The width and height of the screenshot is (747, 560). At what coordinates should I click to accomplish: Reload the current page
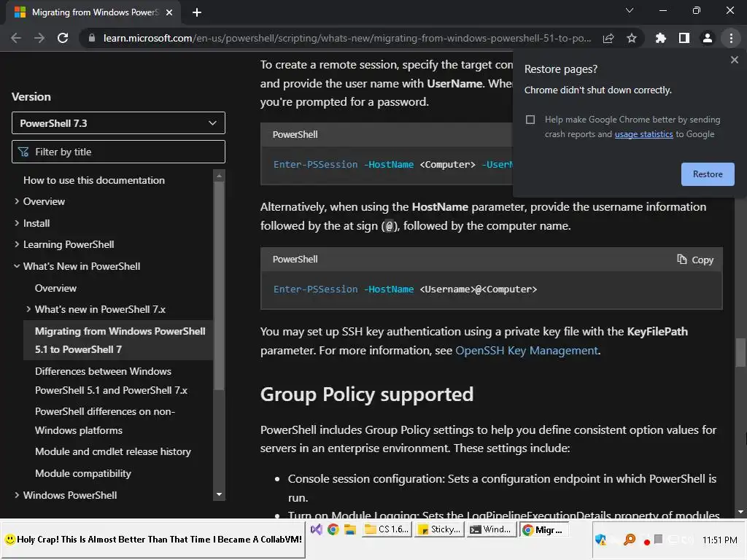tap(63, 38)
